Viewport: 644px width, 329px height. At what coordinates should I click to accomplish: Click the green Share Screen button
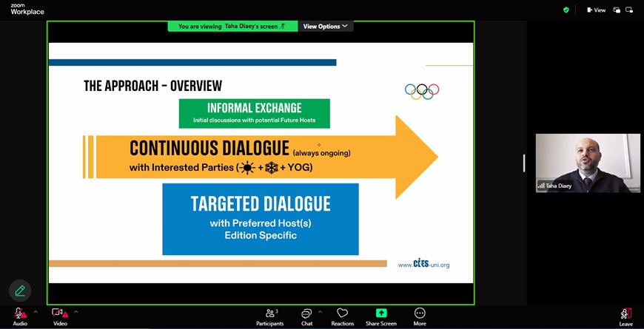(381, 316)
